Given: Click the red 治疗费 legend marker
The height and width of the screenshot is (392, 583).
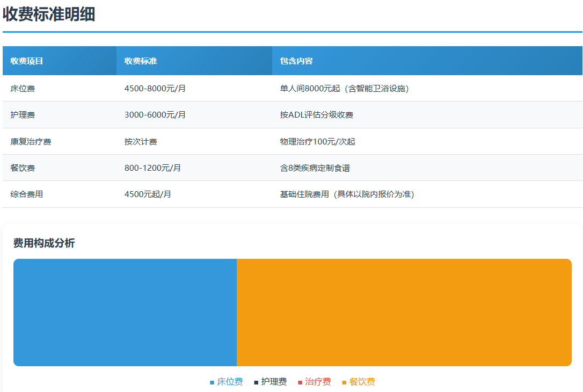Looking at the screenshot, I should click(x=300, y=382).
